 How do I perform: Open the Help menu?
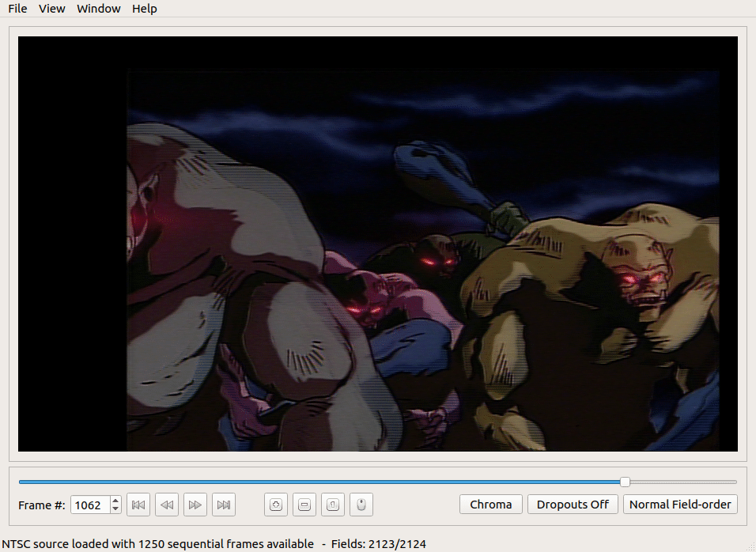click(145, 9)
